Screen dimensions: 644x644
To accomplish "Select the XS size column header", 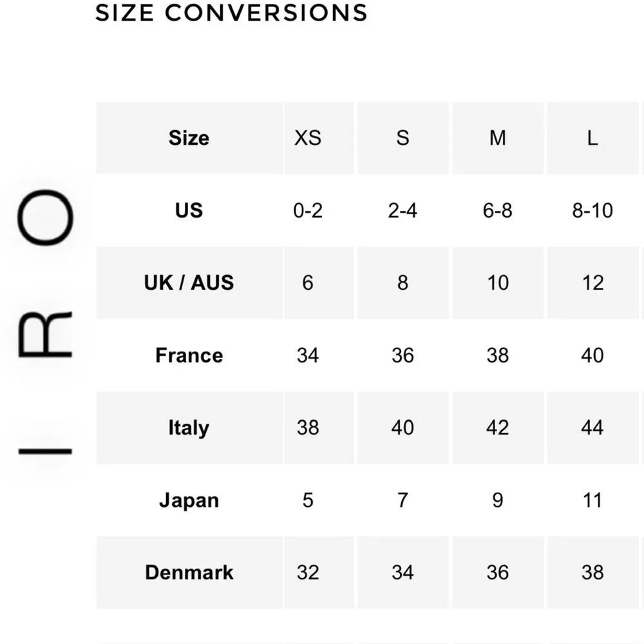I will tap(307, 138).
